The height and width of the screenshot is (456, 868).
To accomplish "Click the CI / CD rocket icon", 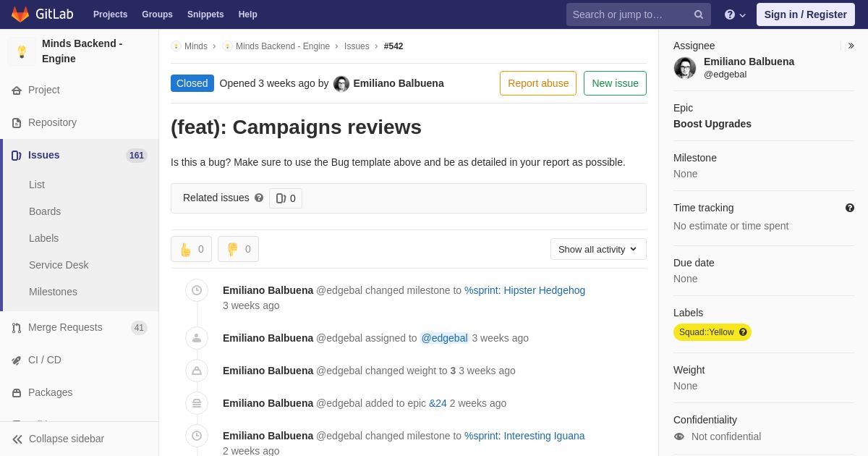I will pyautogui.click(x=17, y=360).
